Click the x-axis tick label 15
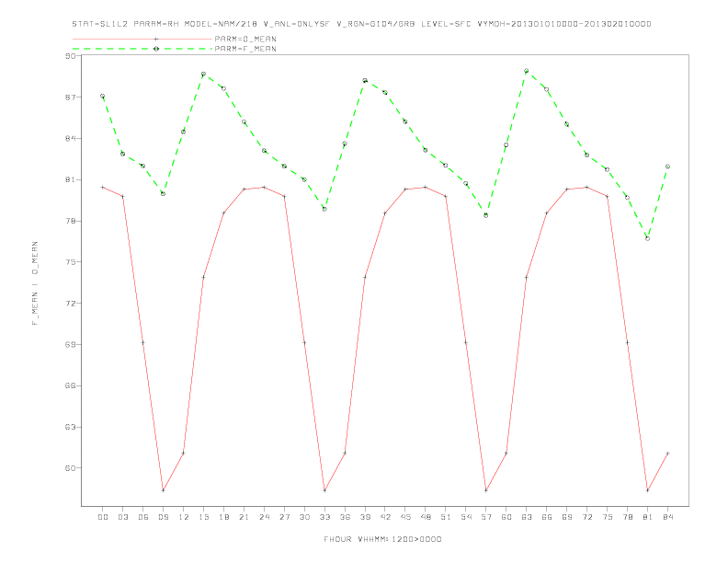Screen dimensions: 728x563 (203, 517)
